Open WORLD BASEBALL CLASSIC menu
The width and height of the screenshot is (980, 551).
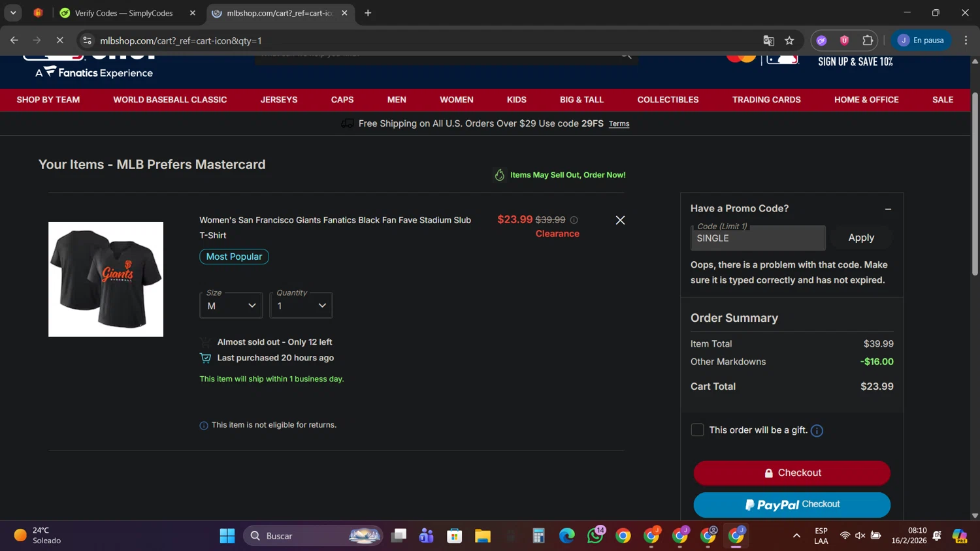click(170, 100)
